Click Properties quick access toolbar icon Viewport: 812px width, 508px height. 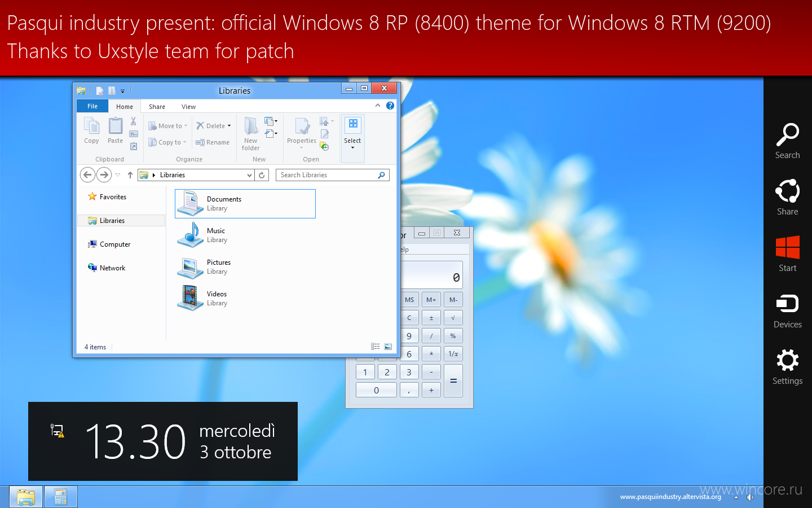coord(100,90)
